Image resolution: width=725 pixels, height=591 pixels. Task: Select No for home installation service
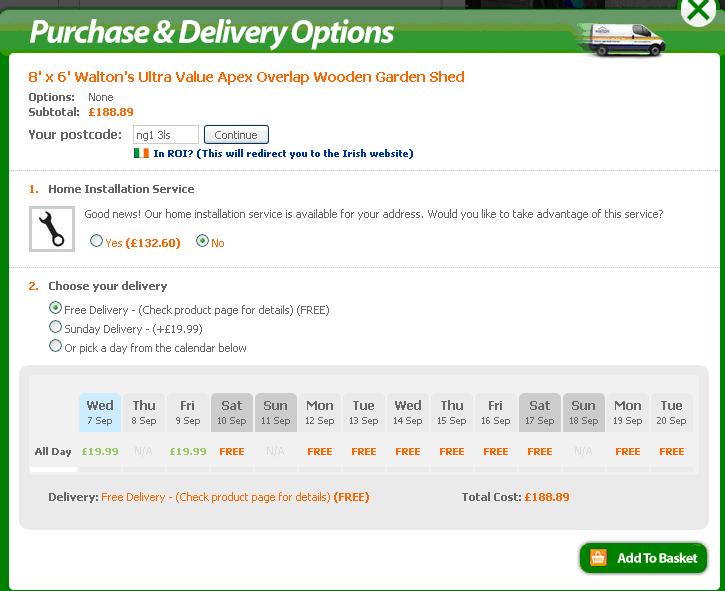(x=203, y=241)
